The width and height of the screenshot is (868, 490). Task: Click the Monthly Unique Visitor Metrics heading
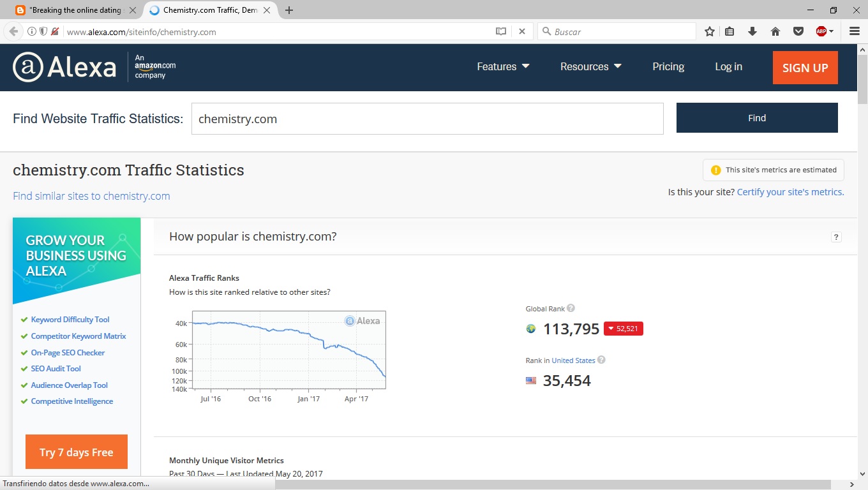pos(227,461)
